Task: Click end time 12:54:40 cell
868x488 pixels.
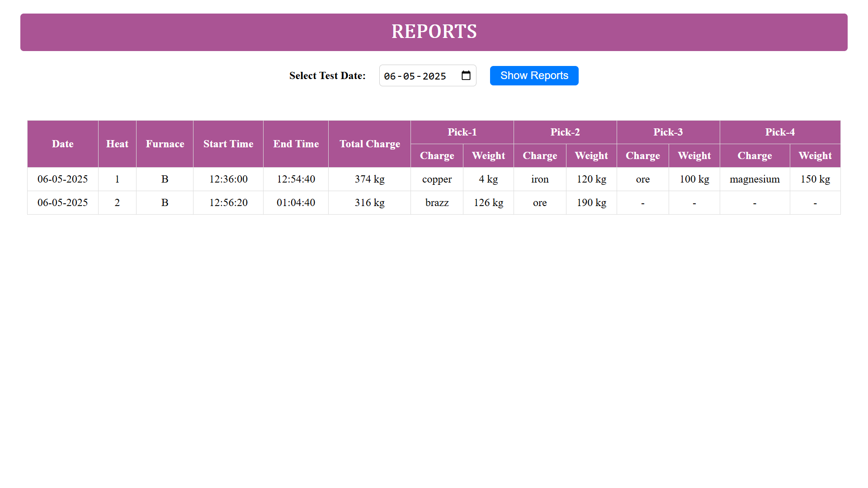Action: (x=296, y=179)
